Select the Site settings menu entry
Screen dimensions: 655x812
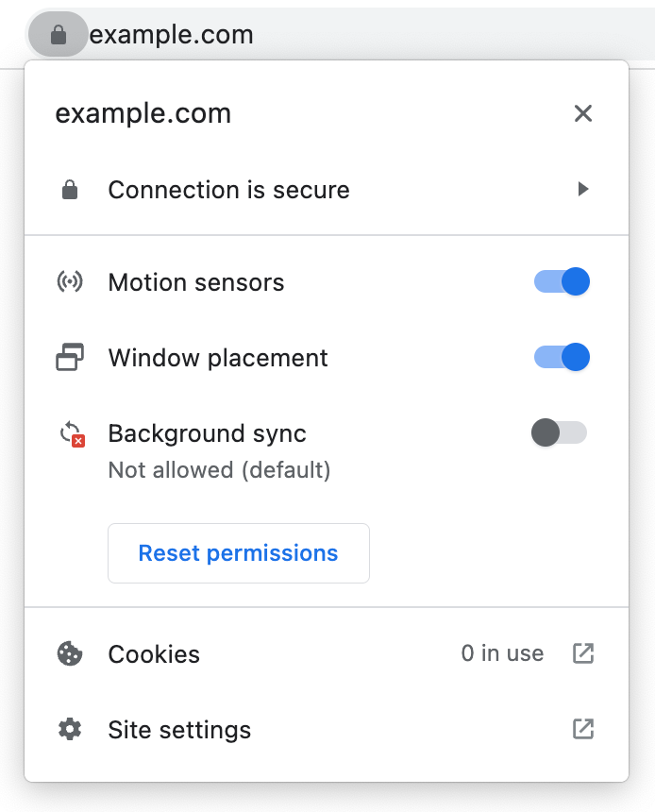coord(179,730)
